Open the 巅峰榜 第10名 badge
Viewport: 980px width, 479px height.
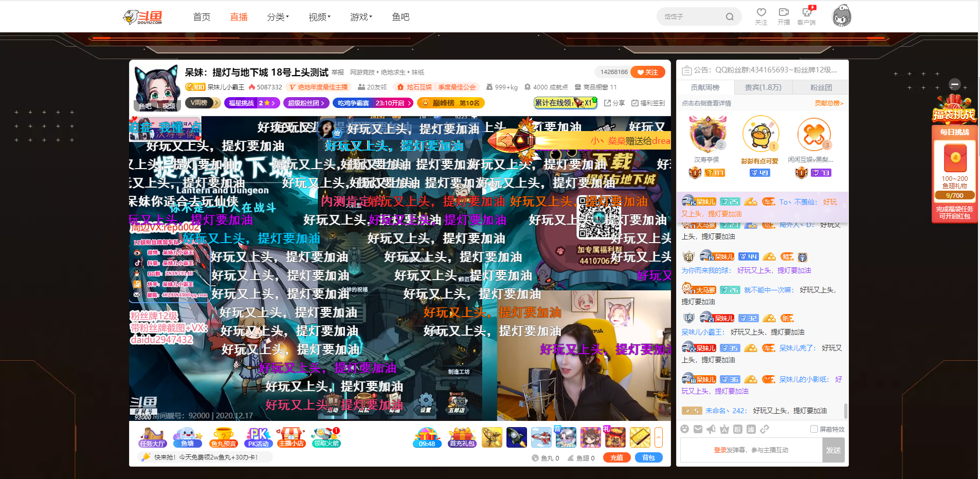pyautogui.click(x=451, y=103)
